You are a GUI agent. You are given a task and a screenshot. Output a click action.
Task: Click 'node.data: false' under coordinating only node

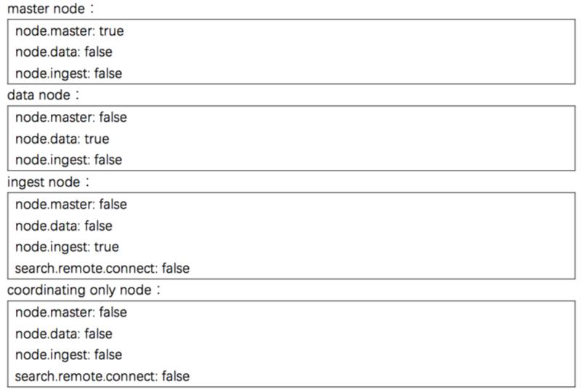64,334
